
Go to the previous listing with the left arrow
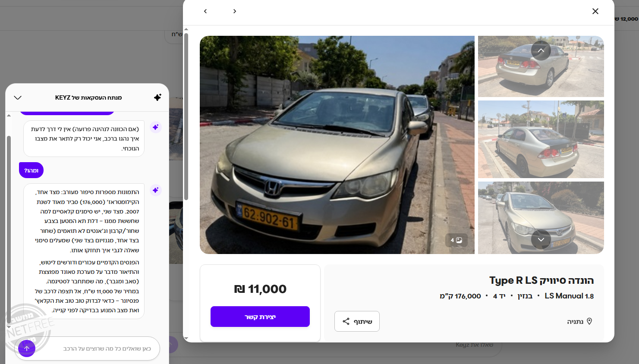click(205, 11)
